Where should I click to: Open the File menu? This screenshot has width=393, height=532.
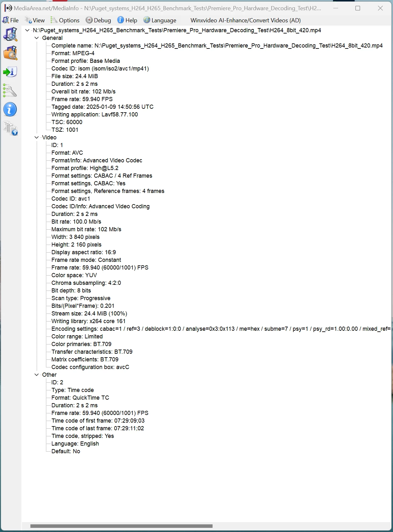(10, 20)
